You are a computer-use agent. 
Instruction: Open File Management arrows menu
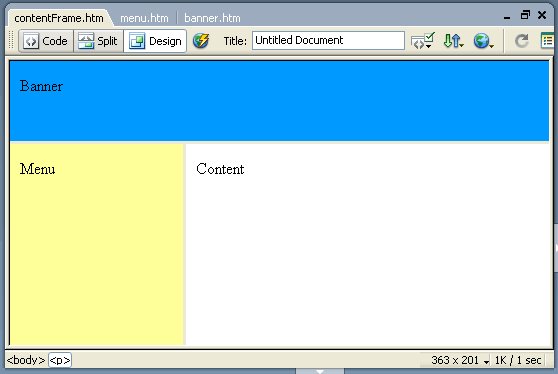coord(453,41)
